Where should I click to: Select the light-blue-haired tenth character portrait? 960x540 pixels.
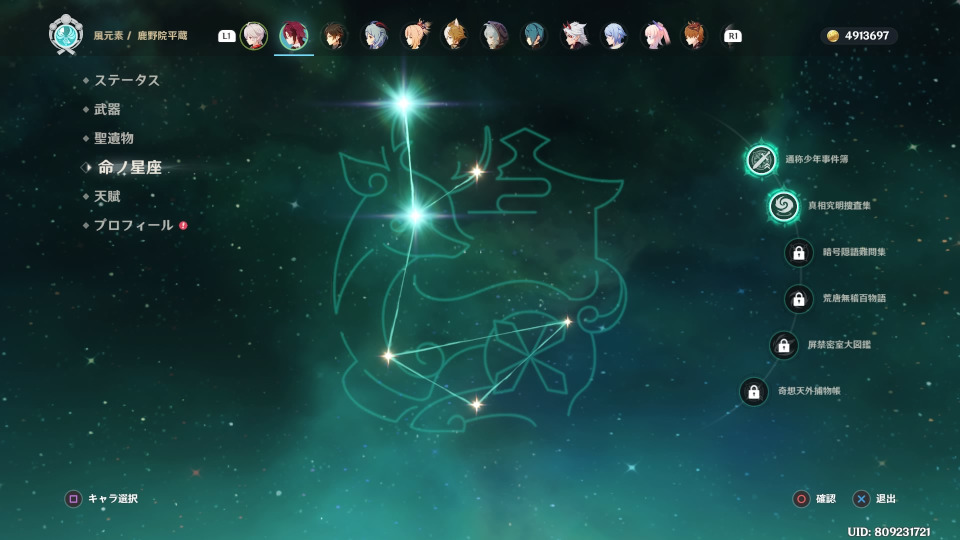tap(614, 36)
